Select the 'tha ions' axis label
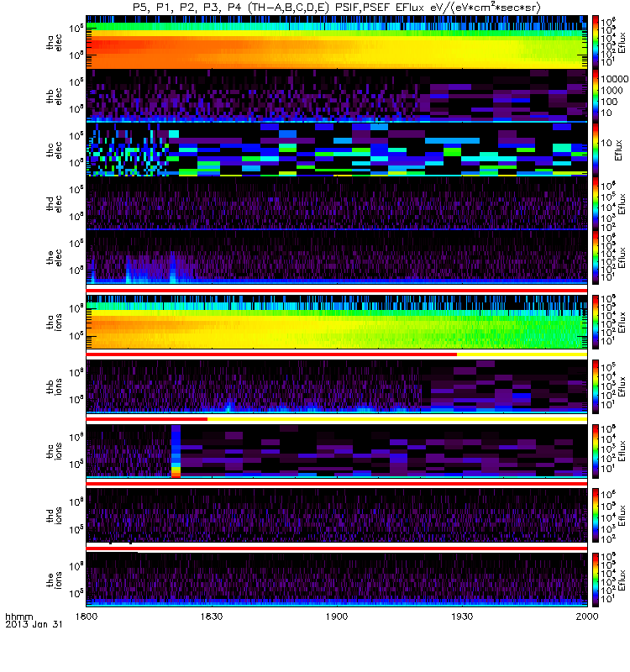The height and width of the screenshot is (672, 630). coord(54,322)
